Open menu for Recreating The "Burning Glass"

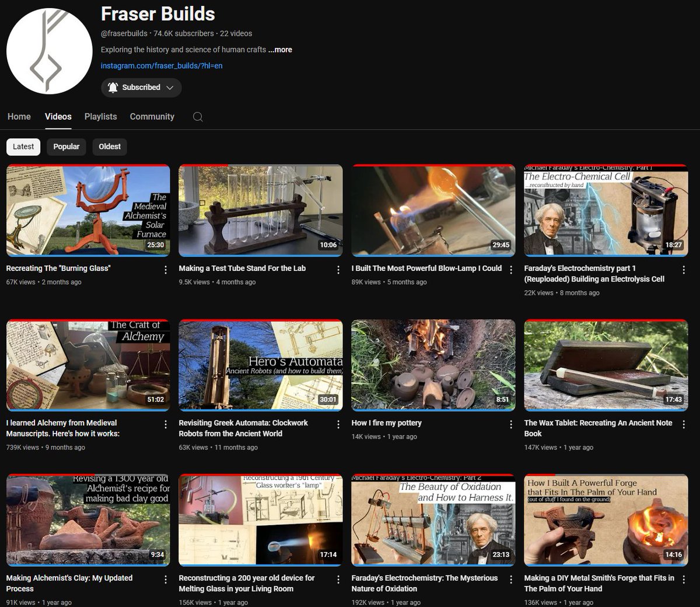click(x=166, y=270)
